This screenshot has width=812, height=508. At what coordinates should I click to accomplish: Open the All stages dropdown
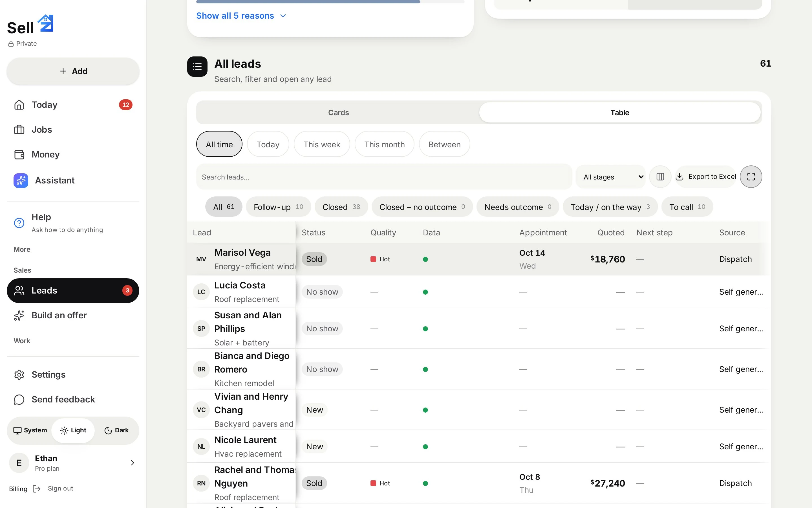[611, 177]
